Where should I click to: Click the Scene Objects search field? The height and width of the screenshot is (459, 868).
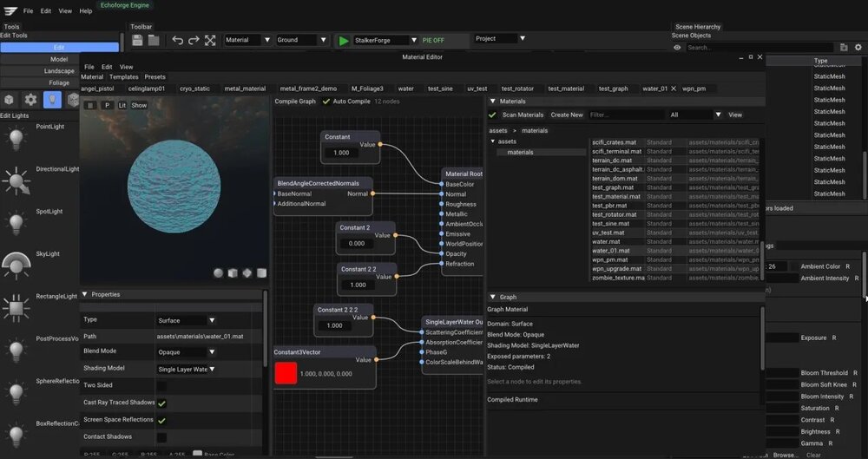[759, 48]
